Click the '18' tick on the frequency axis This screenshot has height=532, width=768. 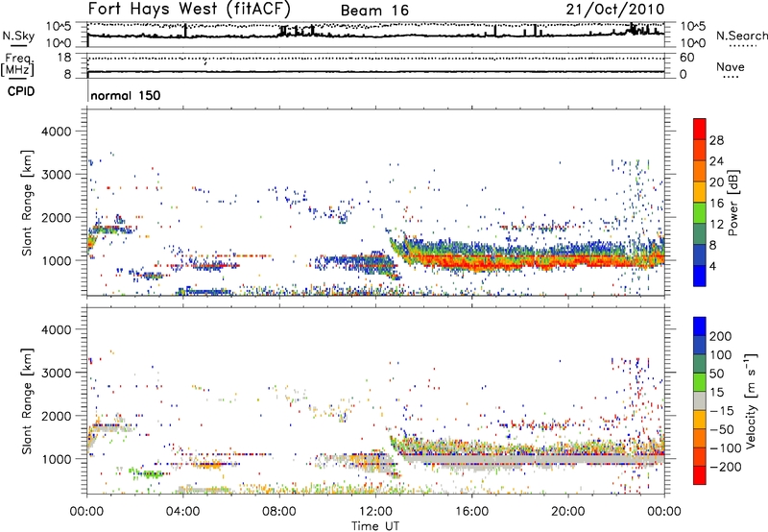tap(64, 58)
